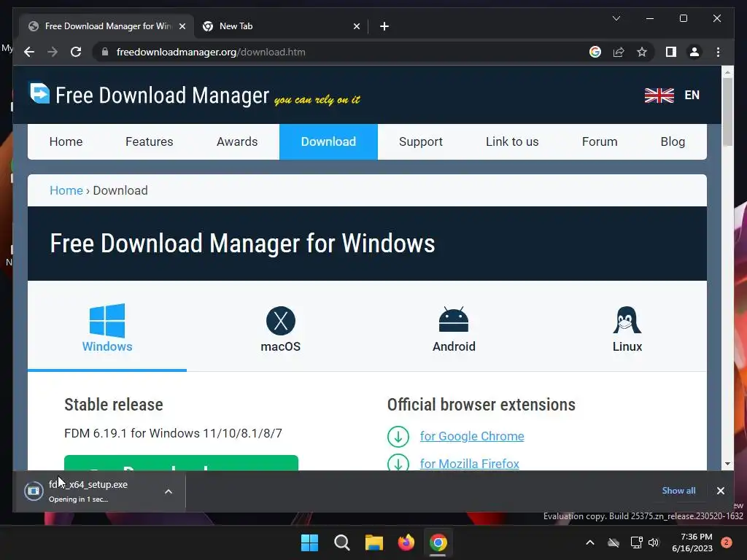Click the page vertical scrollbar thumb
This screenshot has height=560, width=747.
(727, 112)
